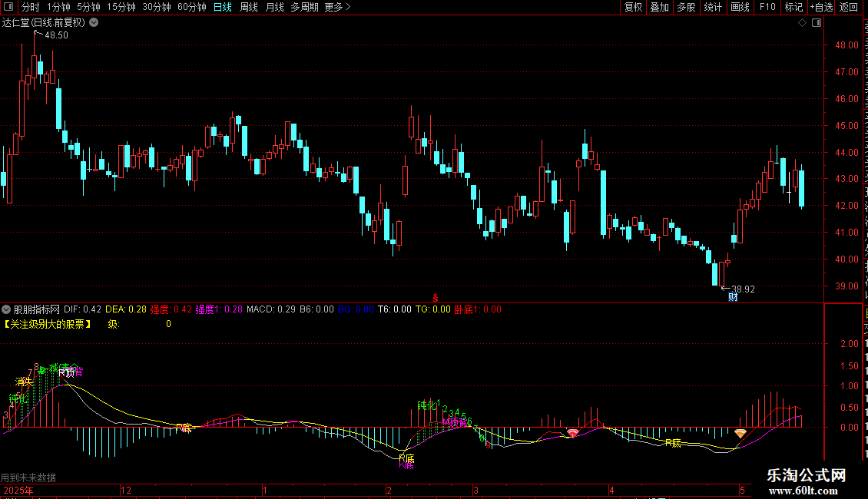Click the red S marker on price chart
868x499 pixels.
coord(435,298)
